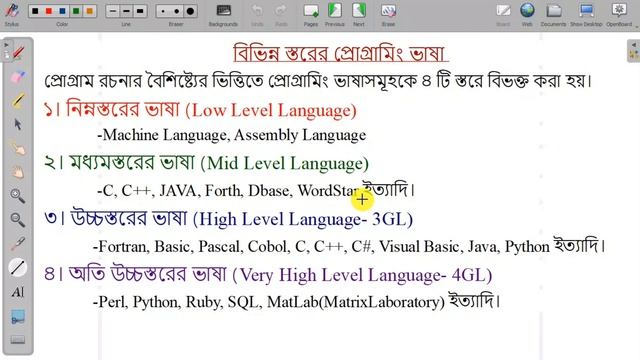Select the arrow Selector tool
The image size is (640, 360).
pyautogui.click(x=18, y=124)
